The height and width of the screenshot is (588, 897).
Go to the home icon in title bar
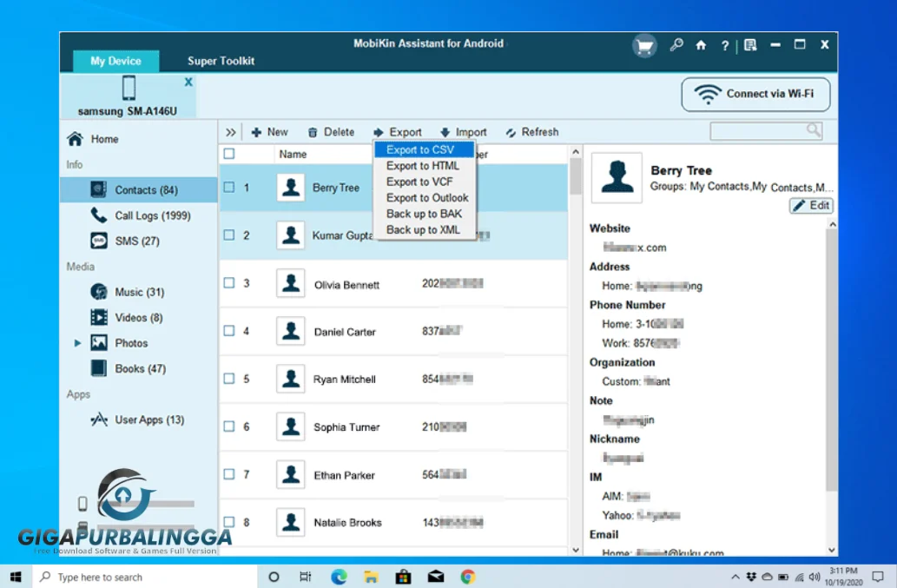tap(701, 45)
